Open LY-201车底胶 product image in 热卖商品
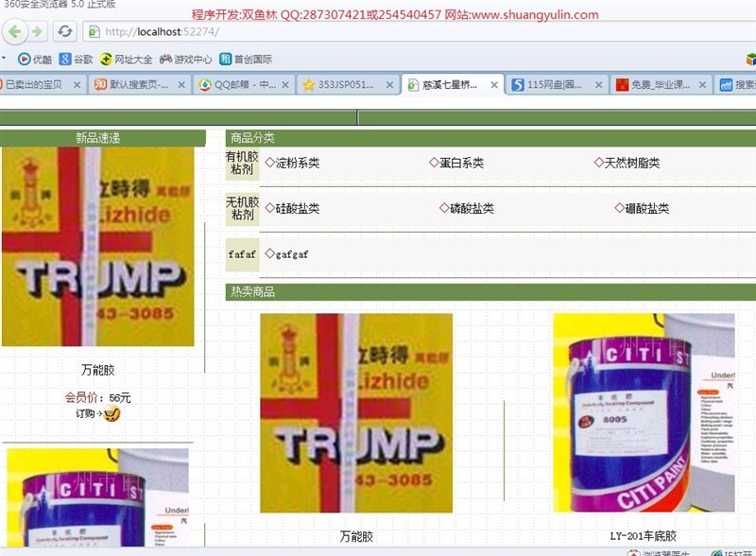Viewport: 756px width, 556px height. (x=644, y=412)
